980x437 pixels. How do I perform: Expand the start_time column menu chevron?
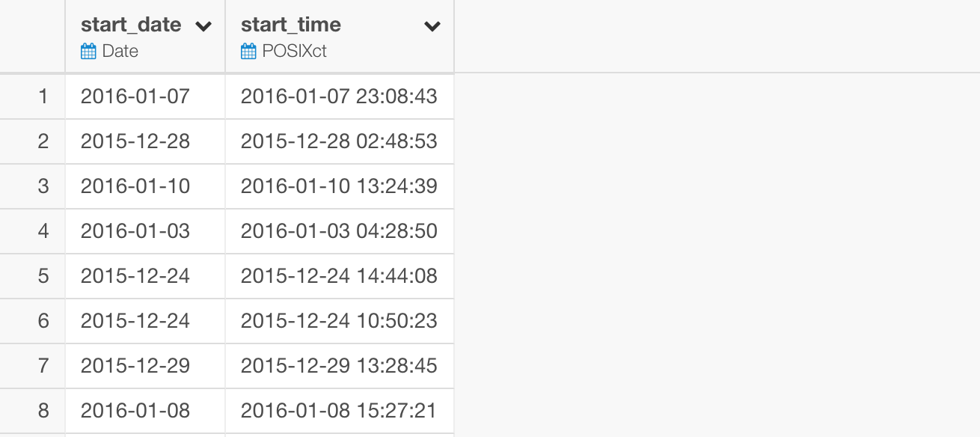click(x=432, y=27)
